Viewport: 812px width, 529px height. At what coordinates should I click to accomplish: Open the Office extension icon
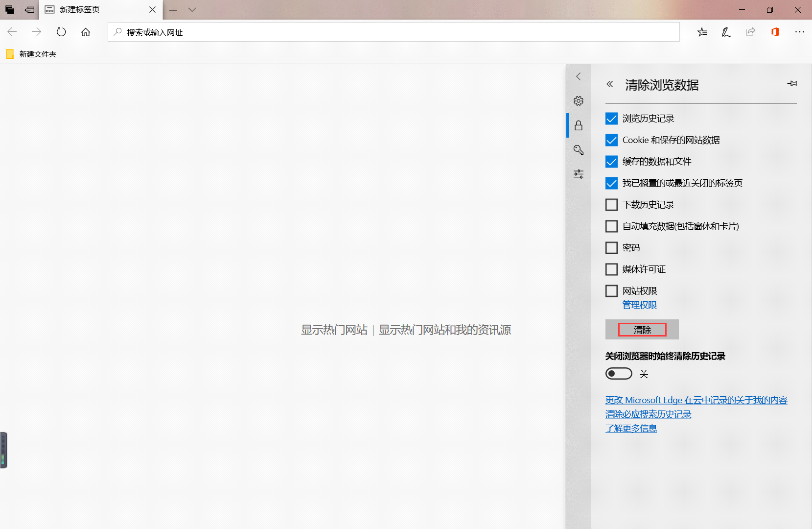point(775,32)
